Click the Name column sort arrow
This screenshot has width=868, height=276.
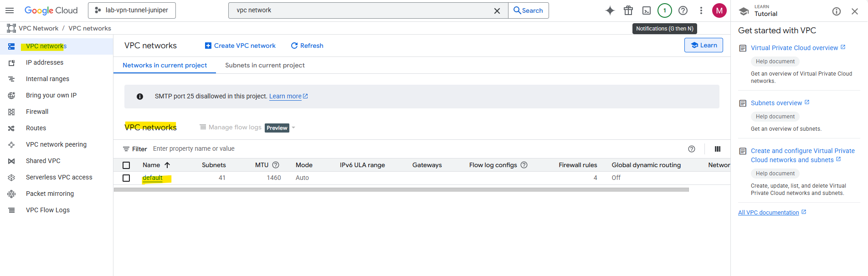(167, 165)
